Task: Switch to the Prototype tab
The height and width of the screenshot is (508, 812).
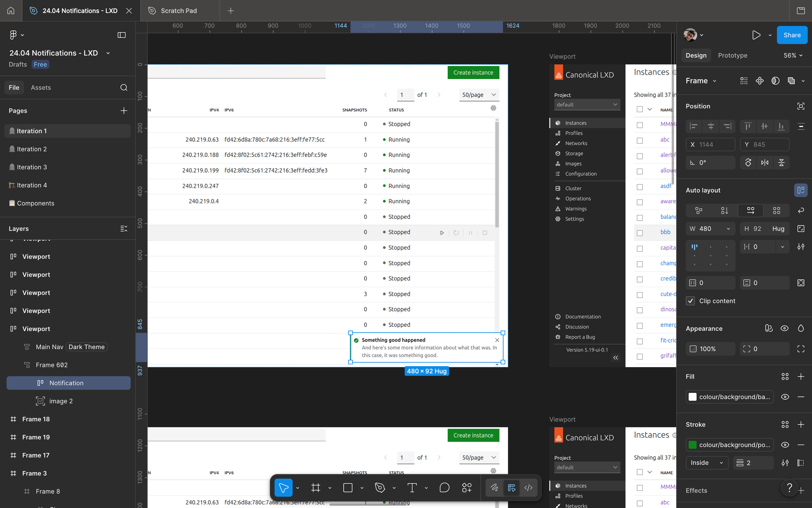Action: pyautogui.click(x=732, y=55)
